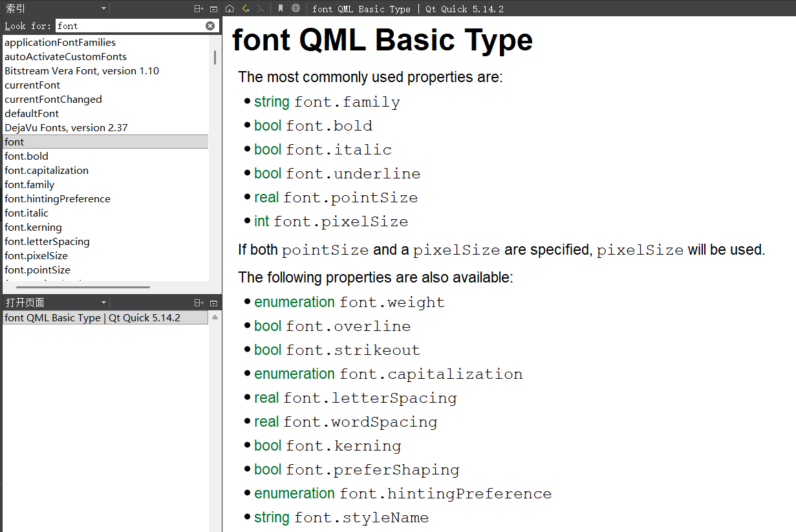Navigate back with the yellow arrow
The width and height of the screenshot is (796, 532).
click(245, 8)
